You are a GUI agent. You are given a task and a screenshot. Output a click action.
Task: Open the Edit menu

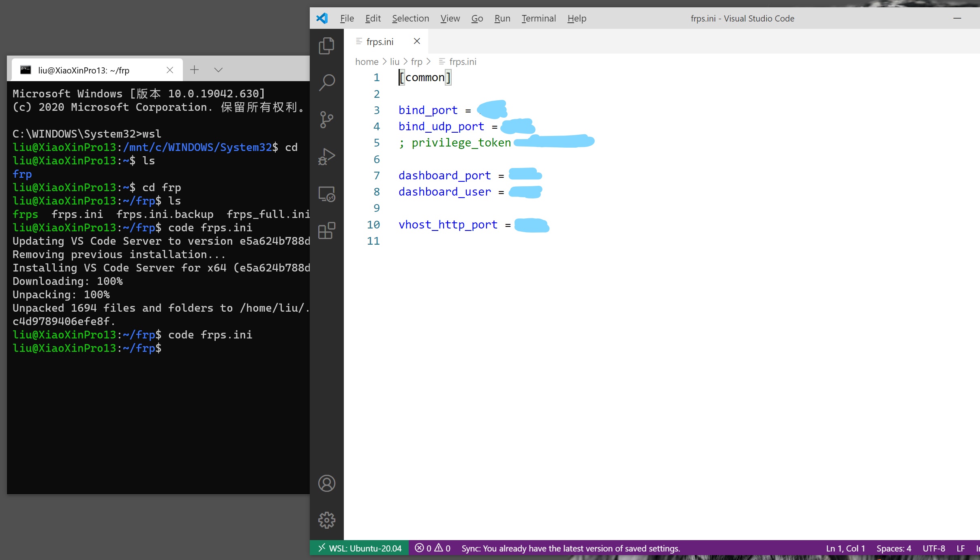(373, 18)
